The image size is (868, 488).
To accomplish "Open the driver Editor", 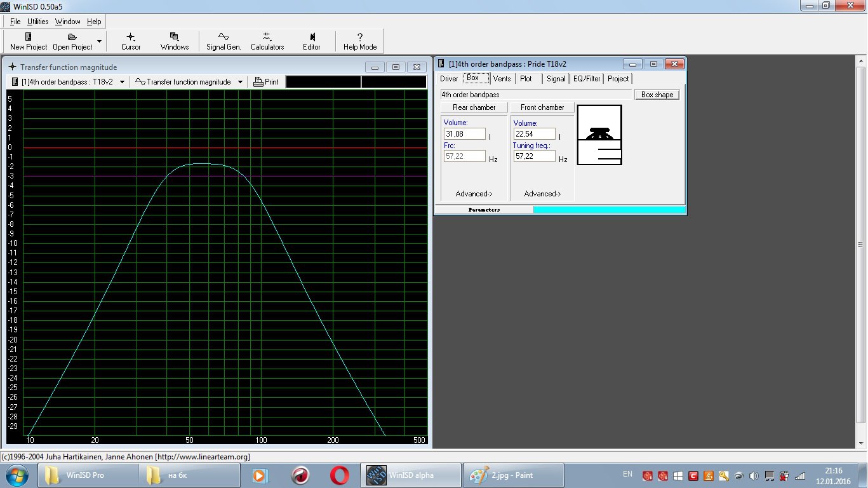I will pyautogui.click(x=311, y=41).
